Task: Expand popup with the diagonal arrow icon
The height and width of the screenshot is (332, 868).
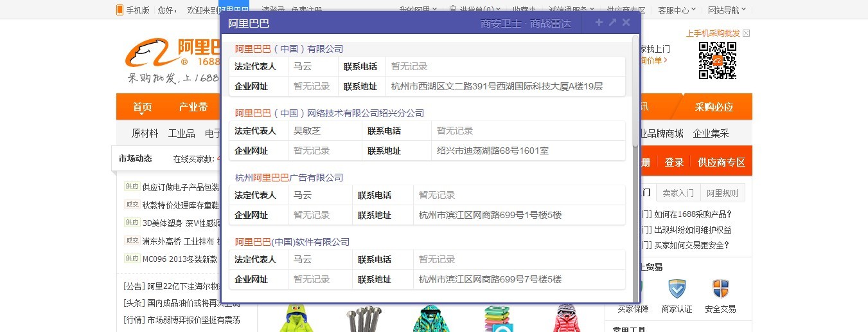Action: pos(612,23)
